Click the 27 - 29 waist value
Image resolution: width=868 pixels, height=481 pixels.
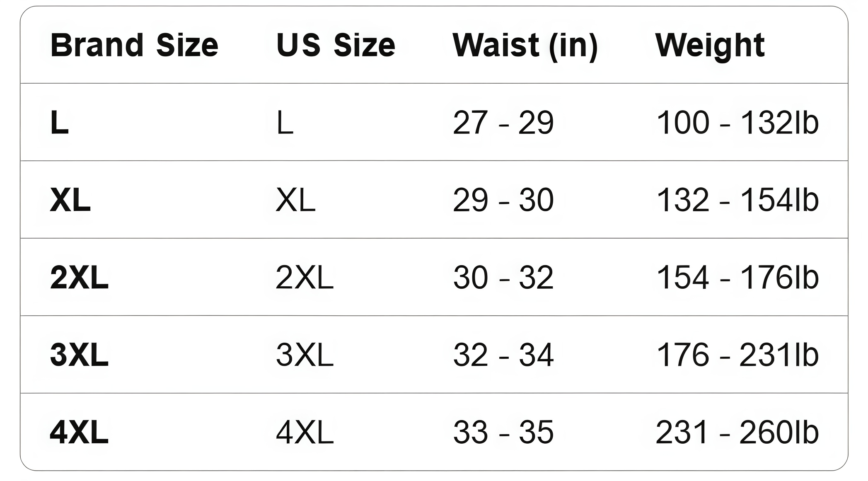click(x=503, y=123)
